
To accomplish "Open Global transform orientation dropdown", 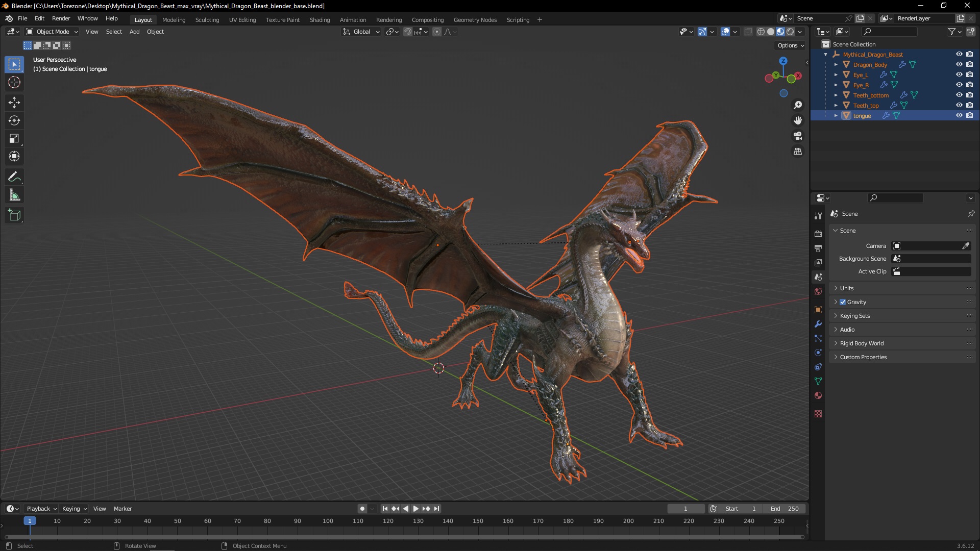I will pyautogui.click(x=361, y=32).
